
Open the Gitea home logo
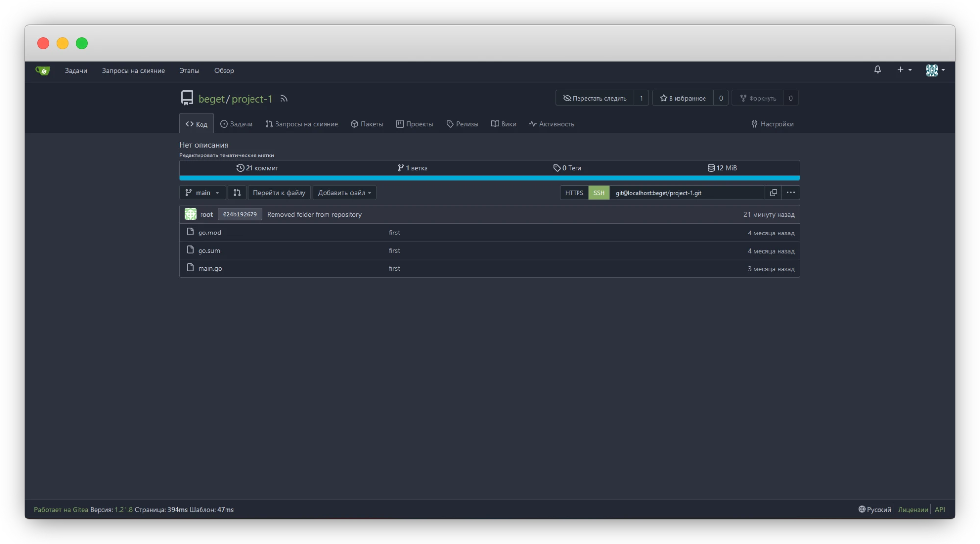pyautogui.click(x=43, y=70)
